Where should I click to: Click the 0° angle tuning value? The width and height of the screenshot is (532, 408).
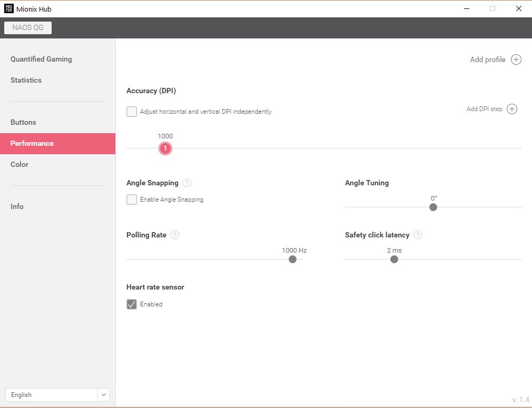pos(434,198)
